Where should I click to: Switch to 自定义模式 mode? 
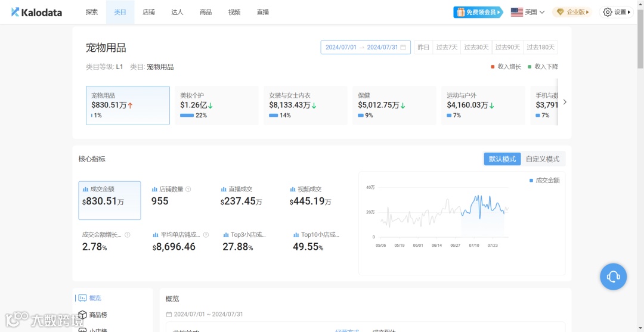(543, 159)
